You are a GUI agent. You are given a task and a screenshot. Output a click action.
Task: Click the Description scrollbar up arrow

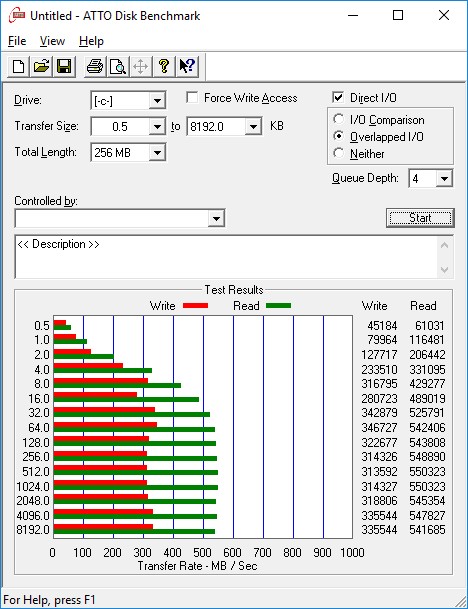coord(445,245)
